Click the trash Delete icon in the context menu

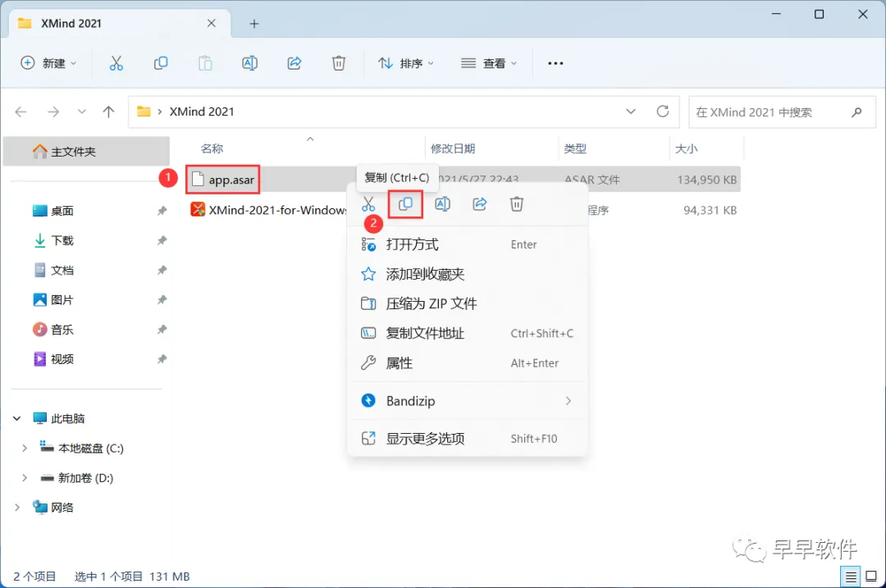[517, 204]
